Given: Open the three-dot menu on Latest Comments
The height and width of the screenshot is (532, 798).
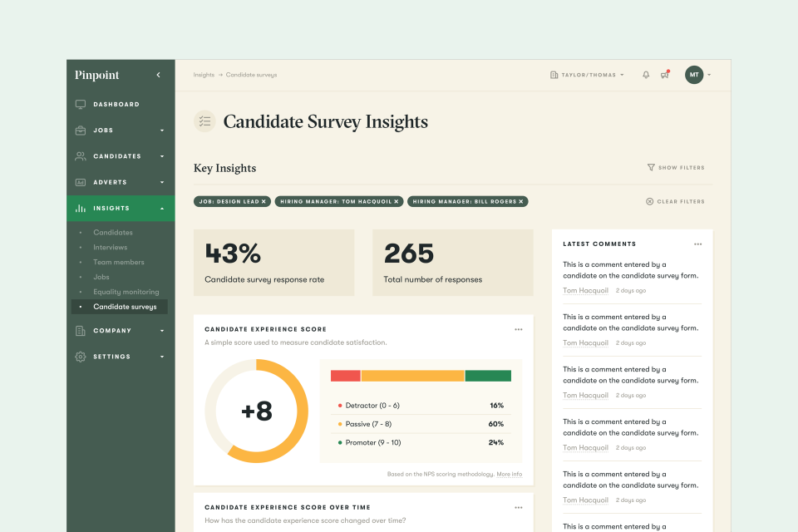Looking at the screenshot, I should click(697, 244).
